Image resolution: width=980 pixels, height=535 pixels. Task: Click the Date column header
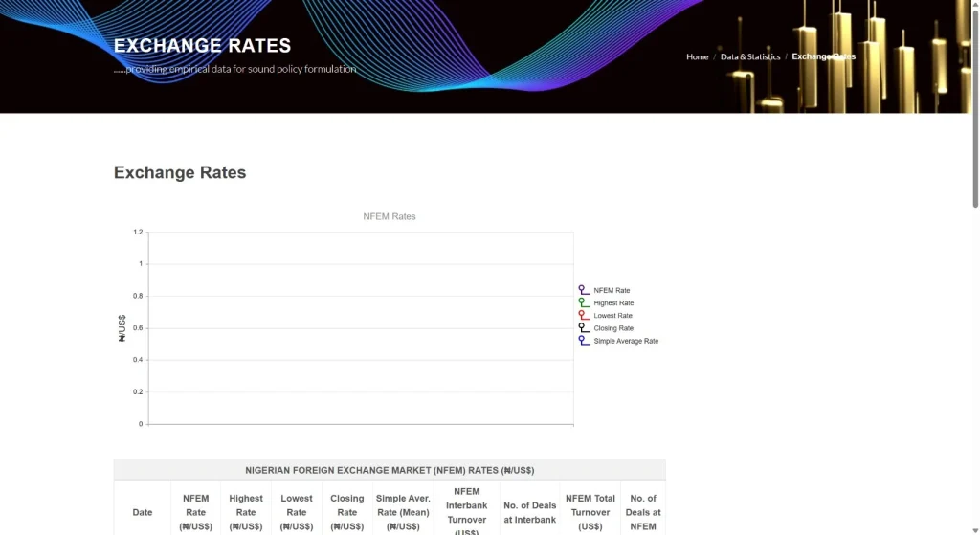[x=143, y=512]
